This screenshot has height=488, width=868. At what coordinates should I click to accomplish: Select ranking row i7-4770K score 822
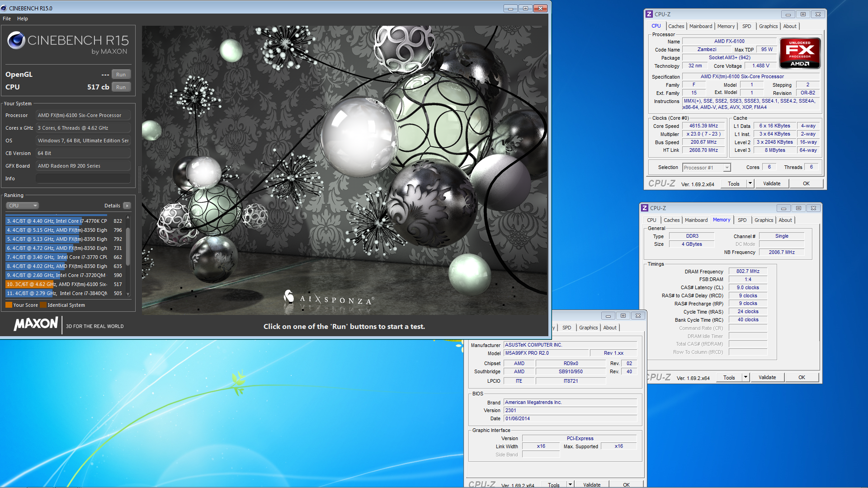(65, 221)
